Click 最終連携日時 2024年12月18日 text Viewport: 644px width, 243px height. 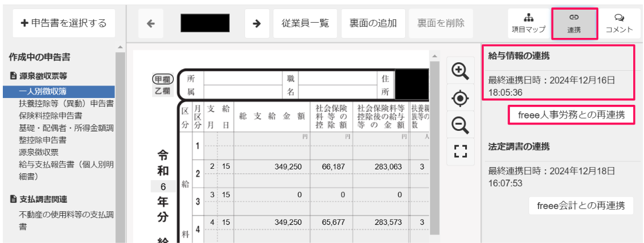[x=552, y=177]
